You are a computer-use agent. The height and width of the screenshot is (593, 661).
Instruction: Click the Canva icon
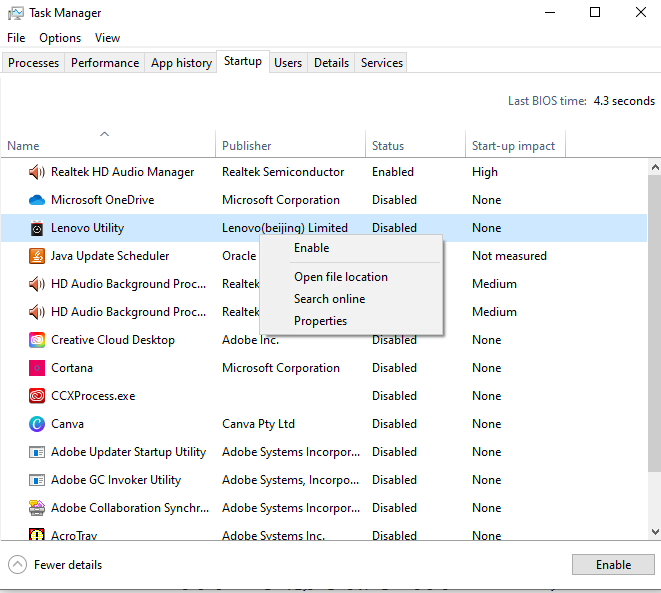click(37, 424)
